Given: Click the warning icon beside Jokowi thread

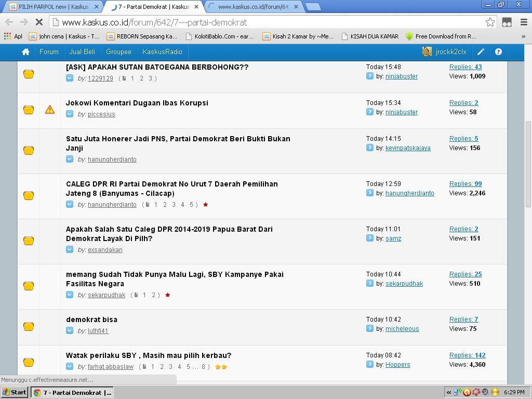Looking at the screenshot, I should pyautogui.click(x=50, y=110).
